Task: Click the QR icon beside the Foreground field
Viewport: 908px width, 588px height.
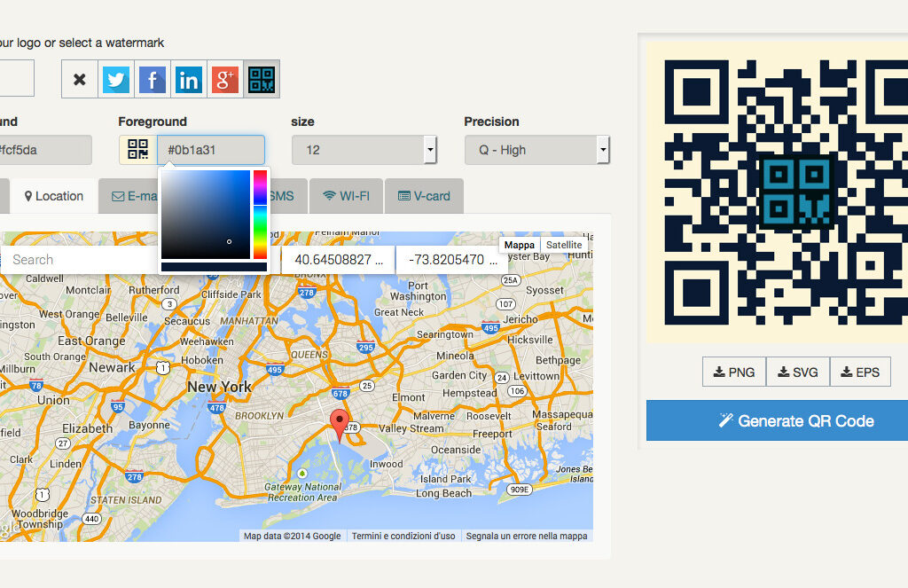Action: click(x=137, y=149)
